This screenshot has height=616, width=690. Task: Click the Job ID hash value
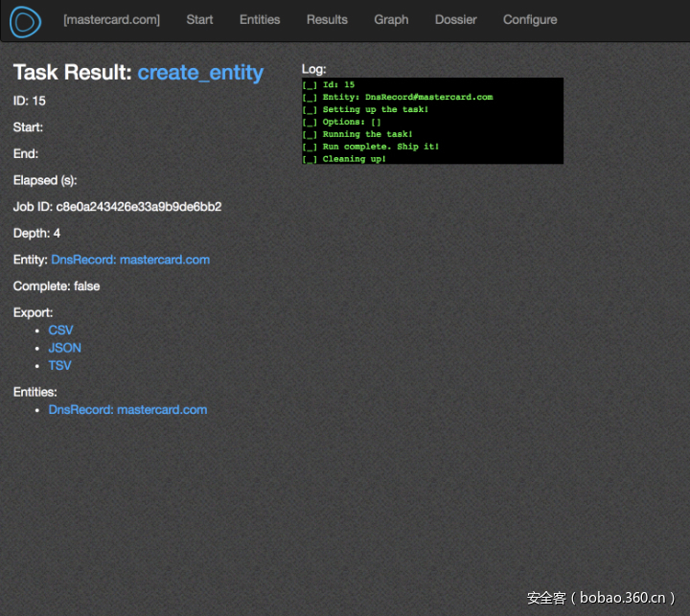139,207
